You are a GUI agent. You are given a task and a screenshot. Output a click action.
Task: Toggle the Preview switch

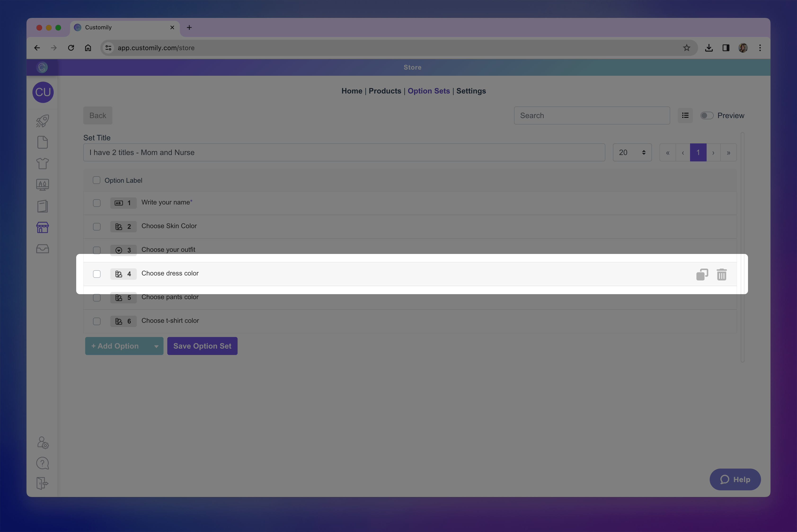point(707,115)
